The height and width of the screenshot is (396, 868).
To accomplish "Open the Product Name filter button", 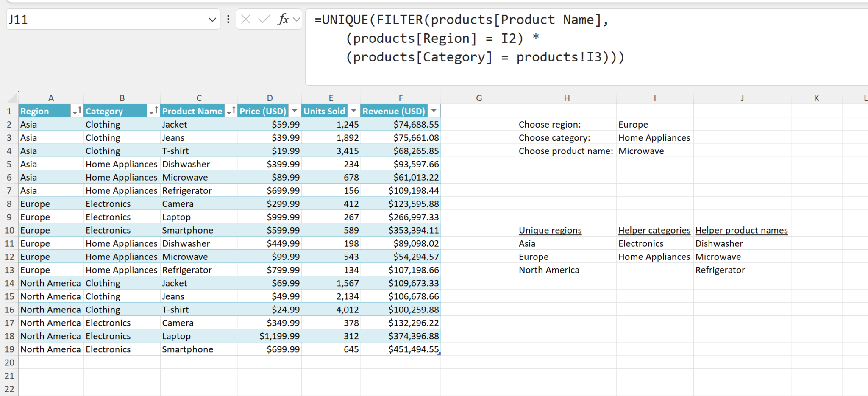I will tap(231, 111).
